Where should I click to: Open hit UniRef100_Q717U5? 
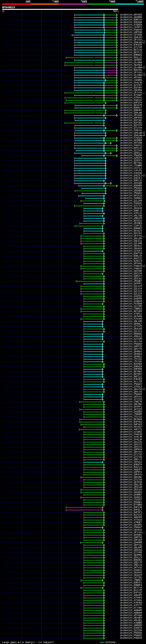(x=131, y=48)
